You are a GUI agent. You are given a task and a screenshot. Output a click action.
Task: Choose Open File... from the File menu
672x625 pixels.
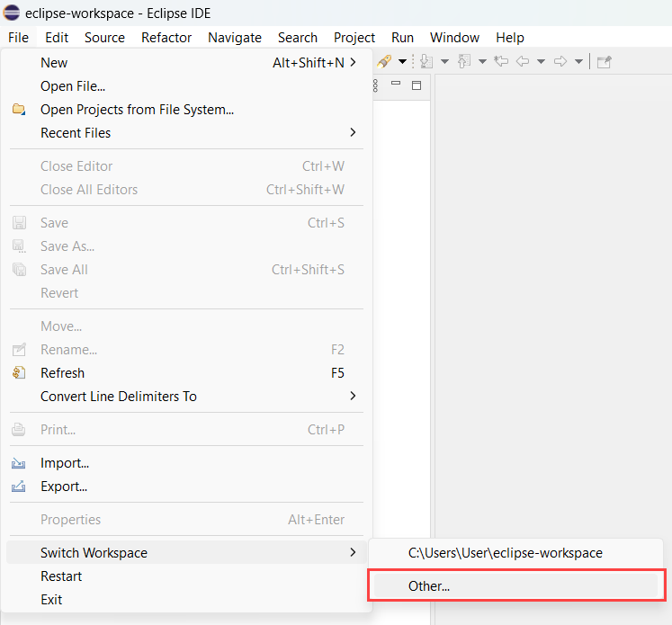tap(186, 86)
